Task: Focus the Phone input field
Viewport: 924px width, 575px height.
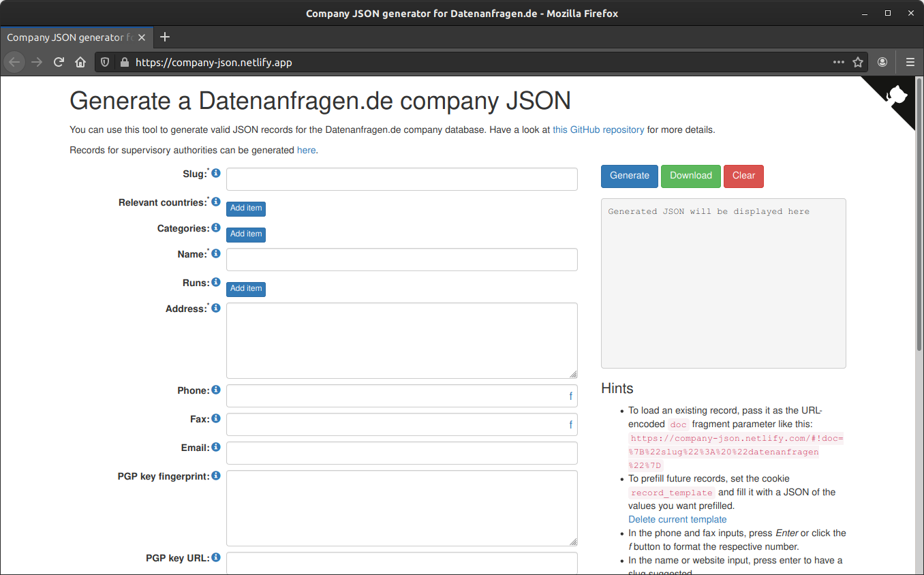Action: pyautogui.click(x=402, y=396)
